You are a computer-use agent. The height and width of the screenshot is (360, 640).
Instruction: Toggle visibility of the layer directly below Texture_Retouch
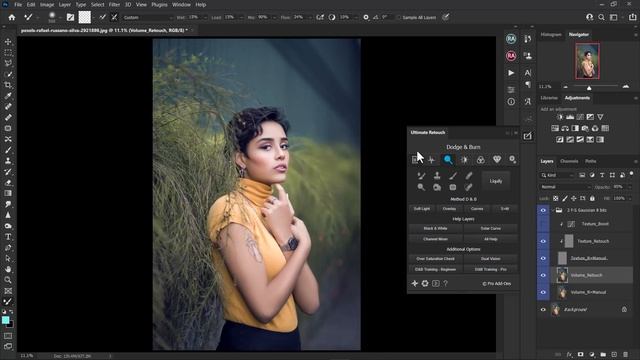[x=543, y=258]
